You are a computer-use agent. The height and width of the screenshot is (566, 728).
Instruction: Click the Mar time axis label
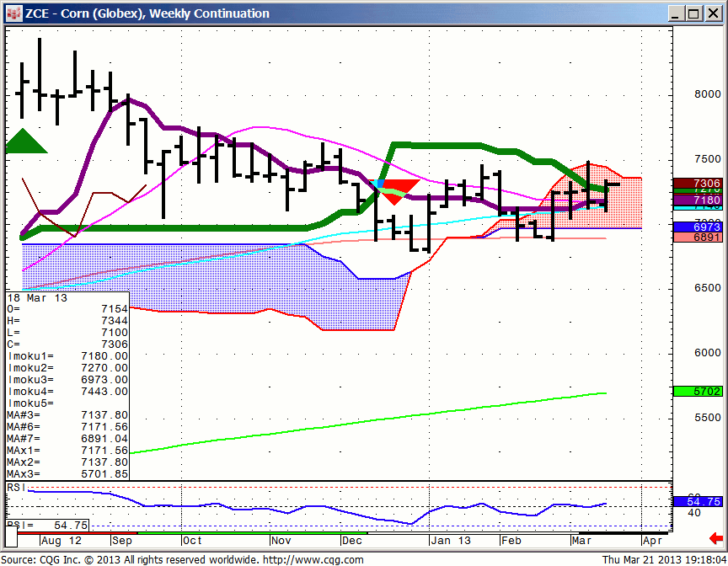coord(581,541)
